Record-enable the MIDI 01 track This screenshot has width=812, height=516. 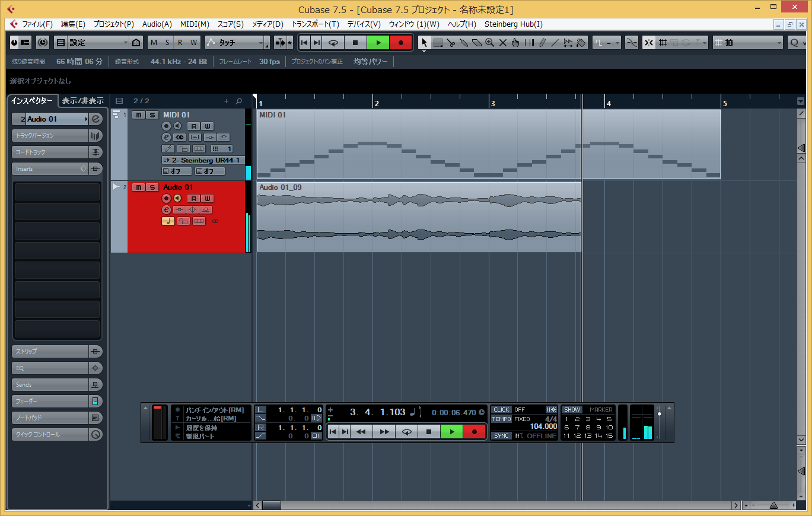[x=167, y=126]
